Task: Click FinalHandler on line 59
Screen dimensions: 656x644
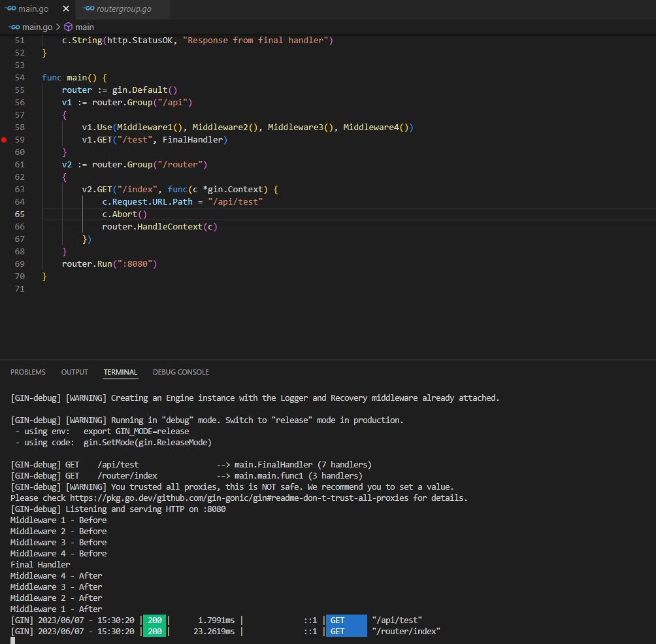Action: click(193, 140)
